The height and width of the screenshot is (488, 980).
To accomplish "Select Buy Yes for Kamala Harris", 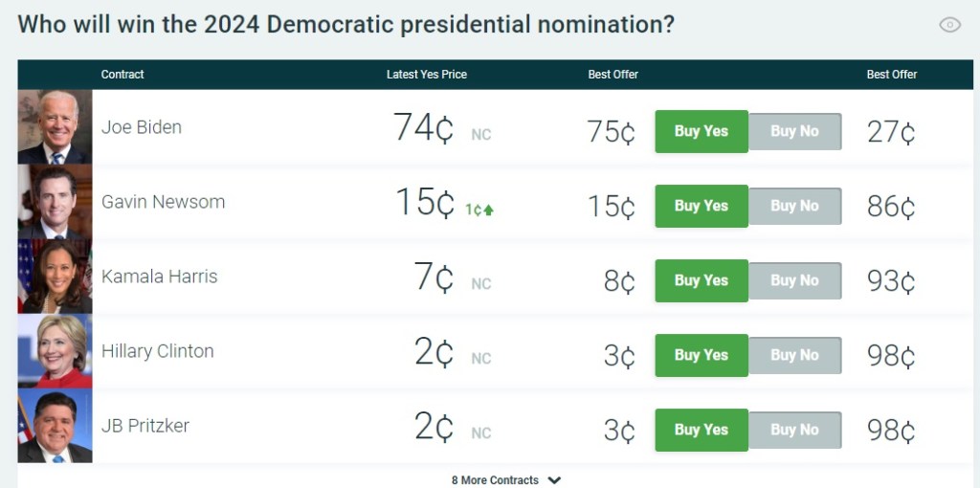I will pyautogui.click(x=701, y=280).
